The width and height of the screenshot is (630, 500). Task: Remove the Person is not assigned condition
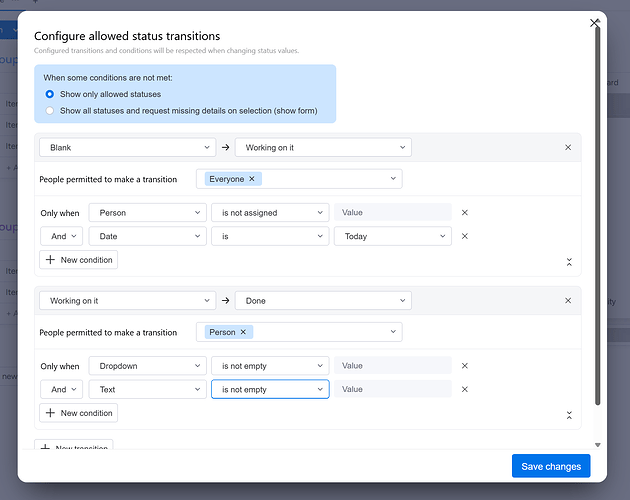coord(465,212)
